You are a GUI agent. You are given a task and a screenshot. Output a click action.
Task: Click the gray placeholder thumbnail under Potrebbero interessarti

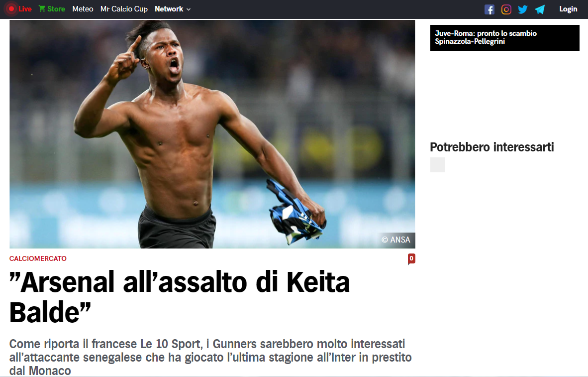(x=437, y=165)
